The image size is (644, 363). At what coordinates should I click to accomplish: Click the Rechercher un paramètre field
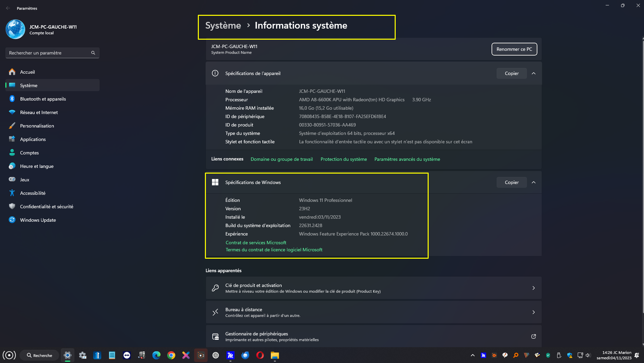[x=52, y=53]
